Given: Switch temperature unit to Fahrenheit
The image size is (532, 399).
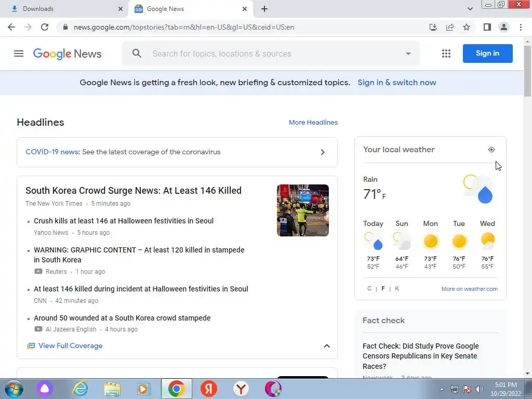Looking at the screenshot, I should (x=383, y=288).
